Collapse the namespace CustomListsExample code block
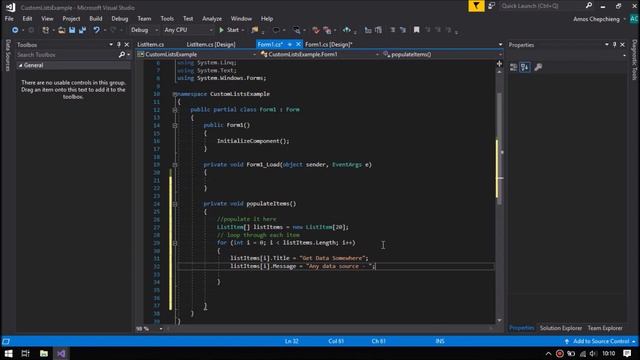Viewport: 640px width, 360px height. (175, 94)
